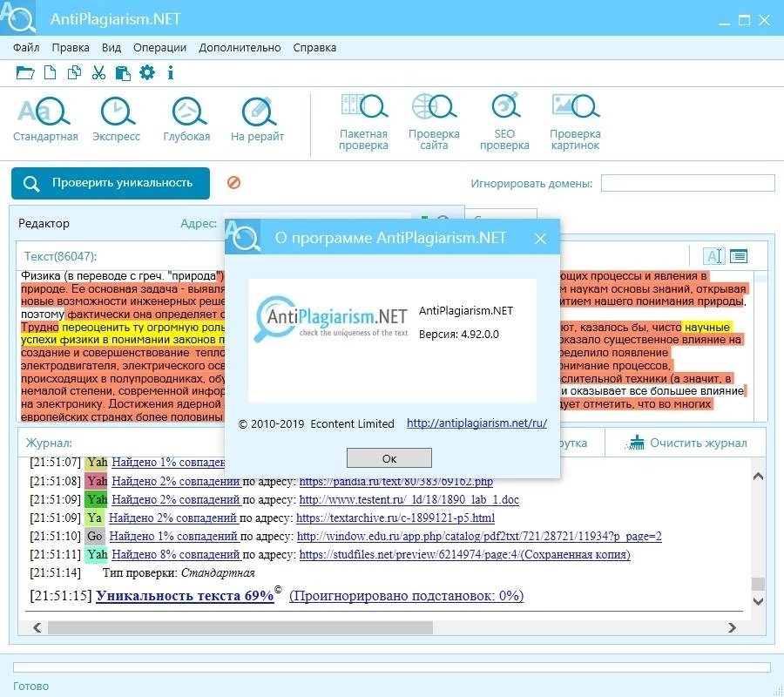The width and height of the screenshot is (784, 697).
Task: Click the journal horizontal scrollbar thumb
Action: tap(240, 627)
